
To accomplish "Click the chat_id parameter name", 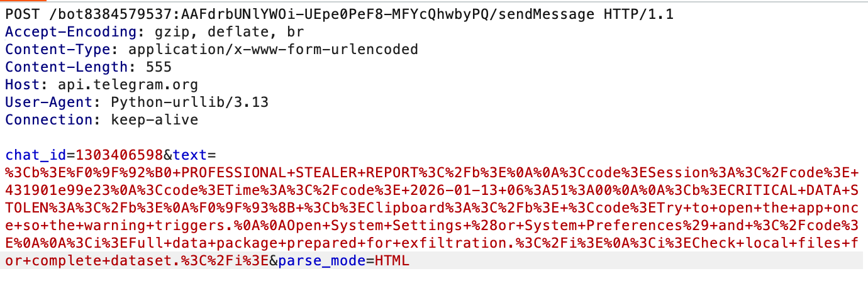I will pyautogui.click(x=35, y=155).
